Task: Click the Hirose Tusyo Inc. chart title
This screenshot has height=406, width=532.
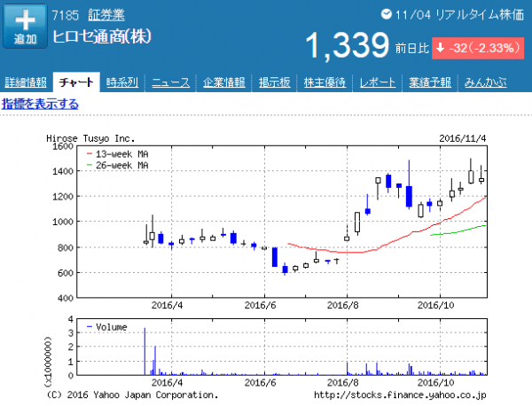Action: pos(90,138)
